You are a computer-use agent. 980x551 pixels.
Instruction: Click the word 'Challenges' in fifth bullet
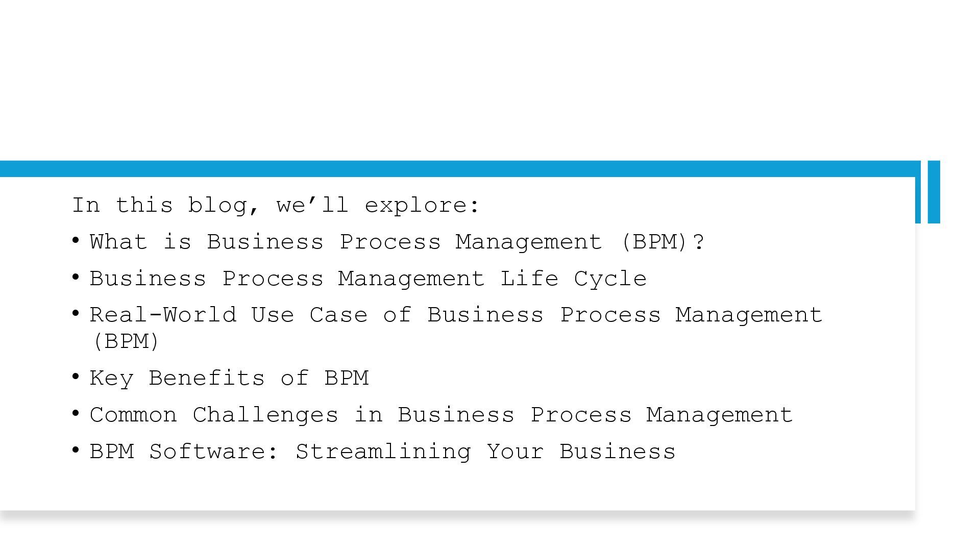265,415
